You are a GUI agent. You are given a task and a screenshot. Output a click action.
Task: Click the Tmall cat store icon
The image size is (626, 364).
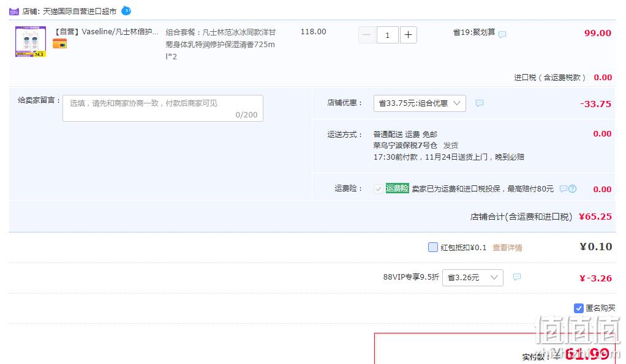pos(14,12)
